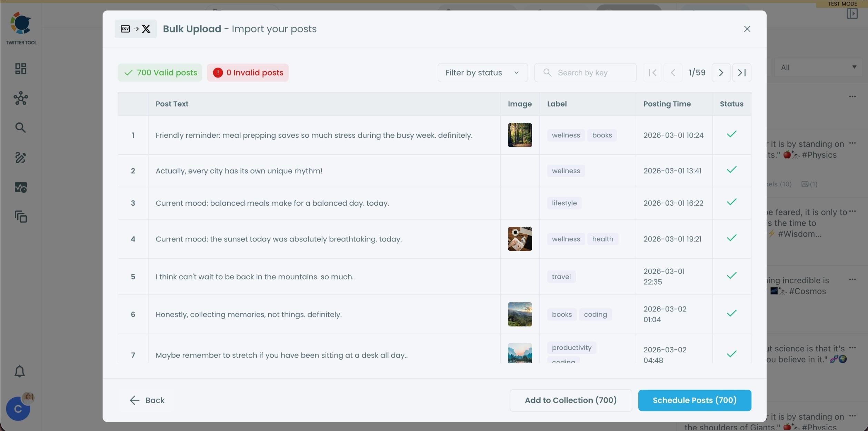Open the media analytics sidebar icon
This screenshot has width=868, height=431.
[20, 187]
